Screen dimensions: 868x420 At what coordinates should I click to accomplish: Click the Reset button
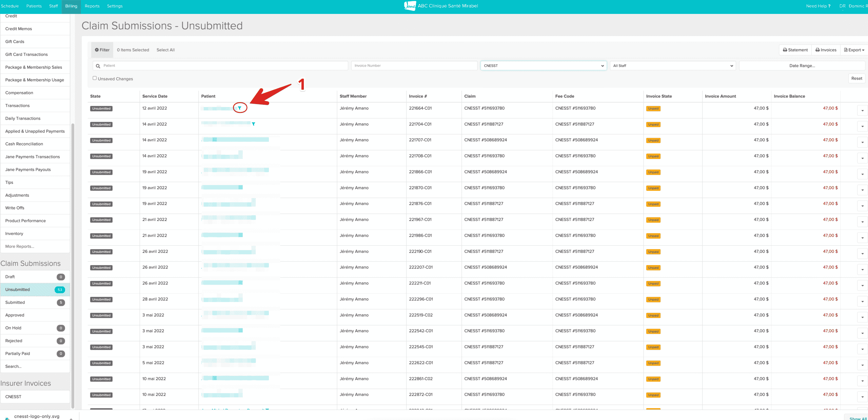pyautogui.click(x=856, y=78)
